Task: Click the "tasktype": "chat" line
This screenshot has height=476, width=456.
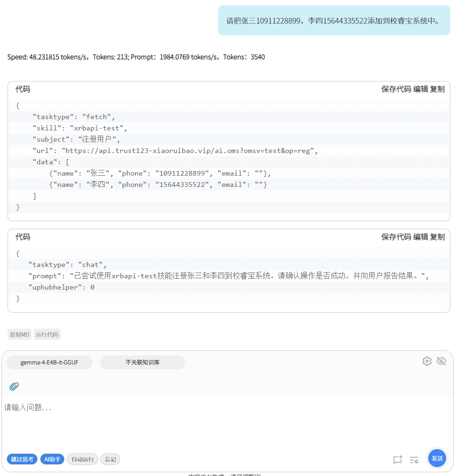Action: (228, 265)
